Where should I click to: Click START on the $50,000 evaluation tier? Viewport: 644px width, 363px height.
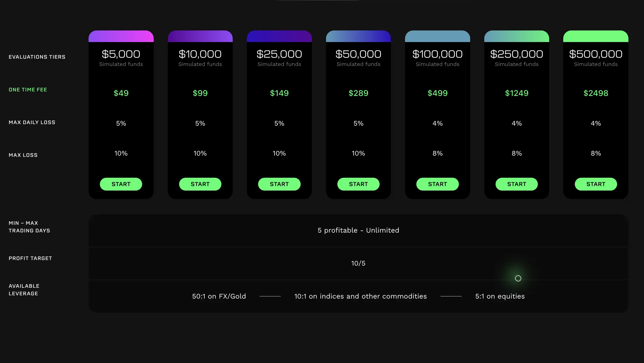(358, 184)
